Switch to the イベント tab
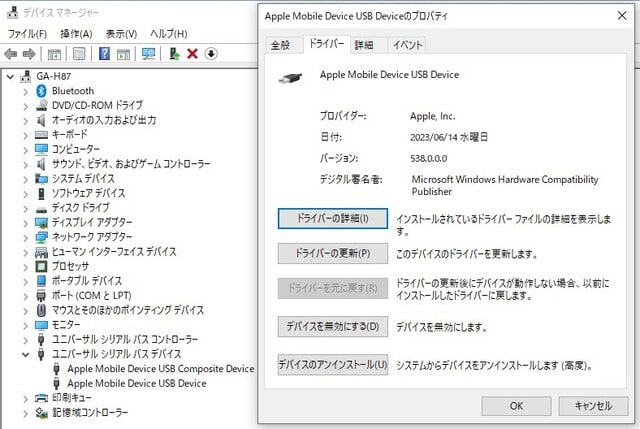The height and width of the screenshot is (429, 640). pyautogui.click(x=407, y=45)
